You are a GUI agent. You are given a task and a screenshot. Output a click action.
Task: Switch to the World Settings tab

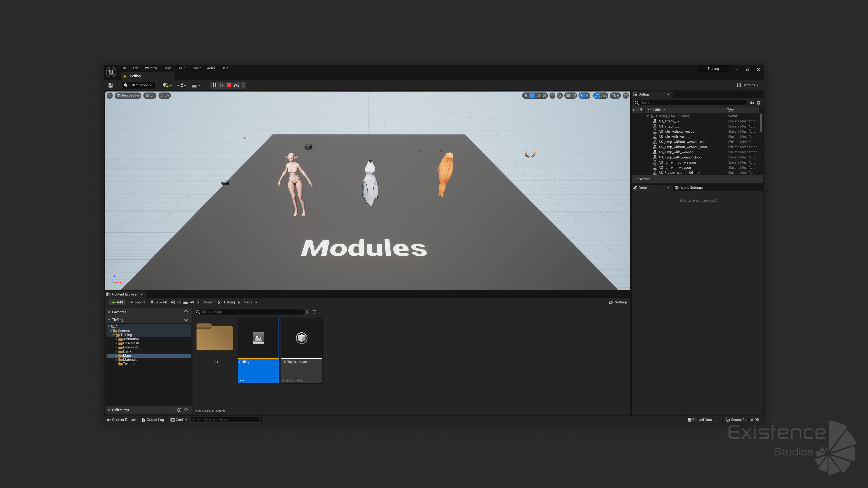(x=691, y=188)
